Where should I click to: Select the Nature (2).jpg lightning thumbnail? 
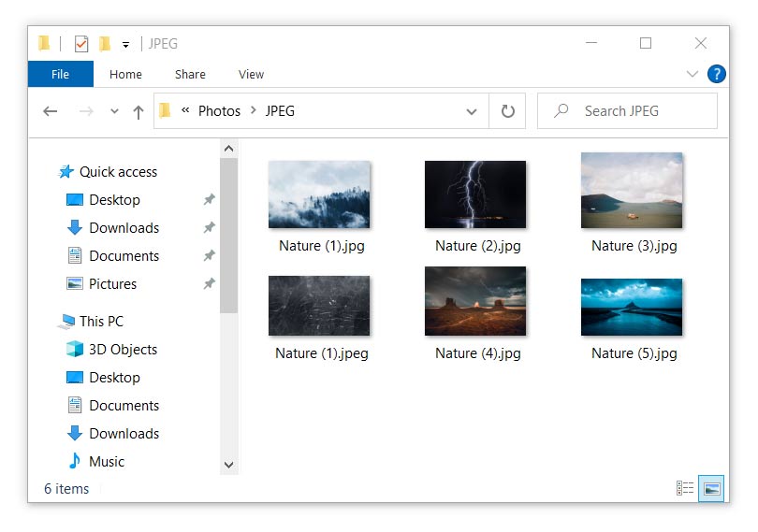point(475,194)
